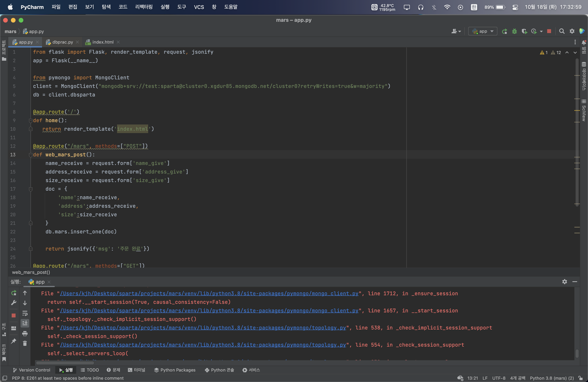The image size is (588, 382).
Task: Open the 파일 menu
Action: coord(56,7)
